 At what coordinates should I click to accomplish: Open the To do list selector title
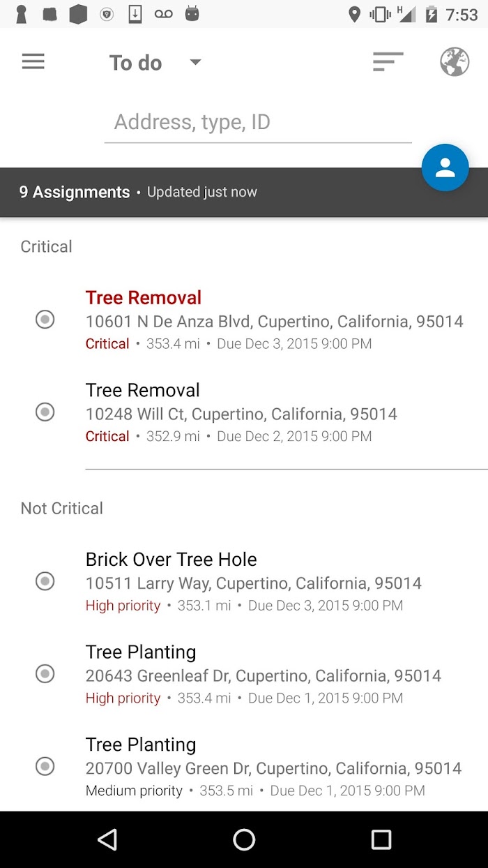pyautogui.click(x=136, y=63)
